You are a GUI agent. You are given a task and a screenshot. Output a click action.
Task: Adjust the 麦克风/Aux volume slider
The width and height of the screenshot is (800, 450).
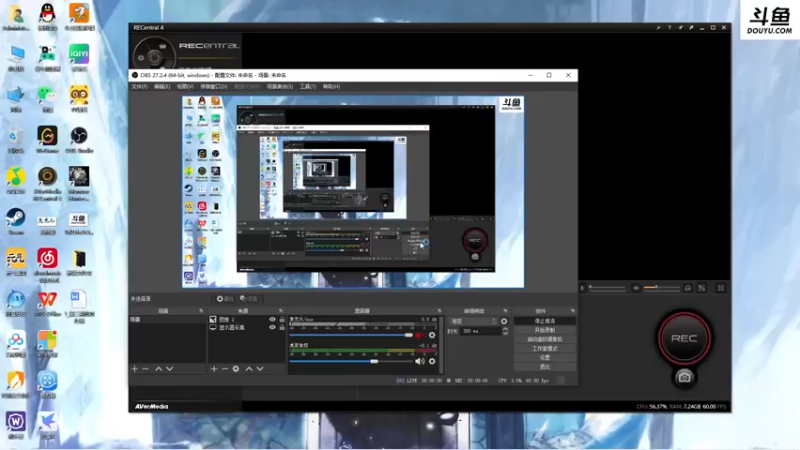[x=351, y=335]
